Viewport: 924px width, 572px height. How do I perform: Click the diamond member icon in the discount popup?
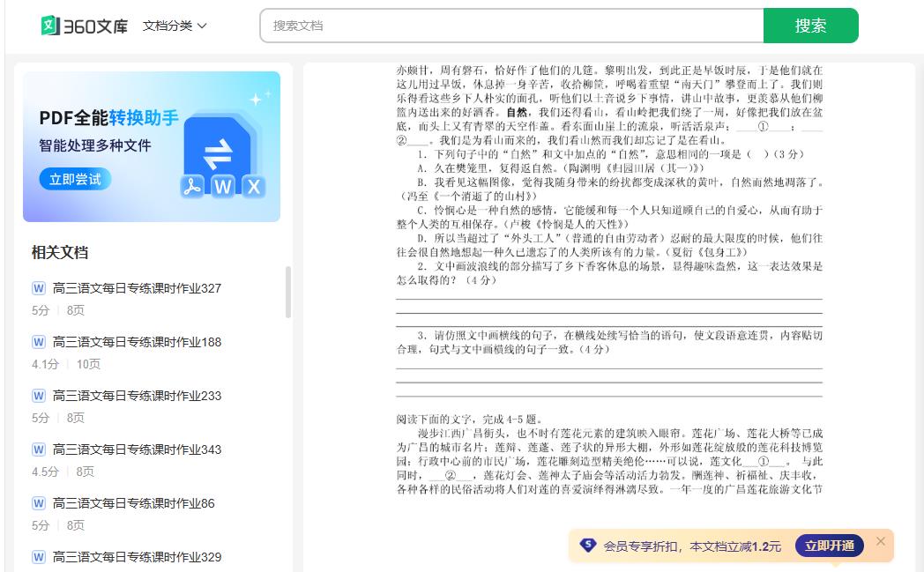[587, 546]
